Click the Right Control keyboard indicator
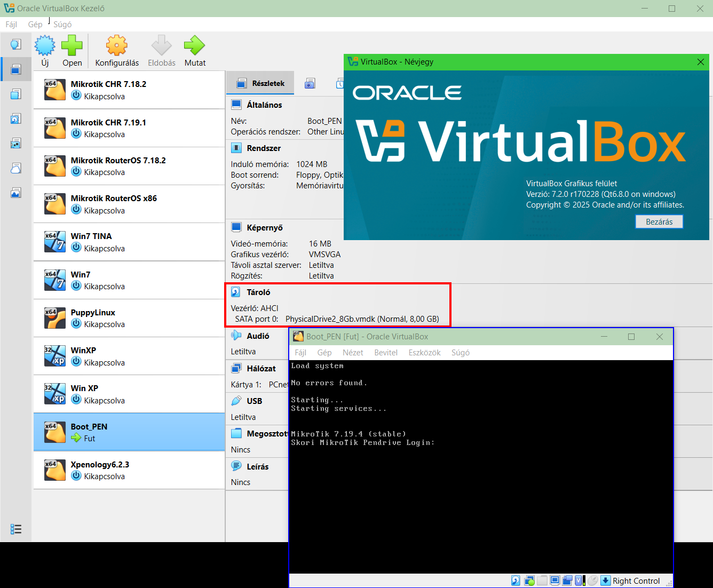Viewport: 713px width, 588px height. coord(636,581)
